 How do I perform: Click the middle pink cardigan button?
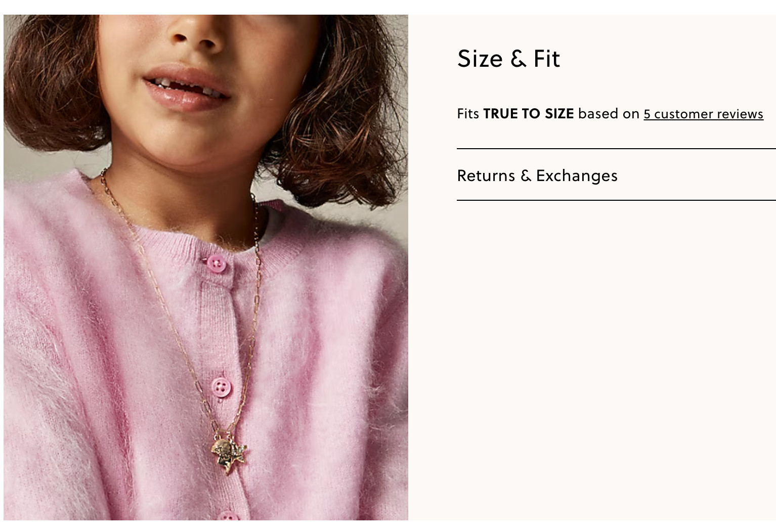click(x=221, y=388)
